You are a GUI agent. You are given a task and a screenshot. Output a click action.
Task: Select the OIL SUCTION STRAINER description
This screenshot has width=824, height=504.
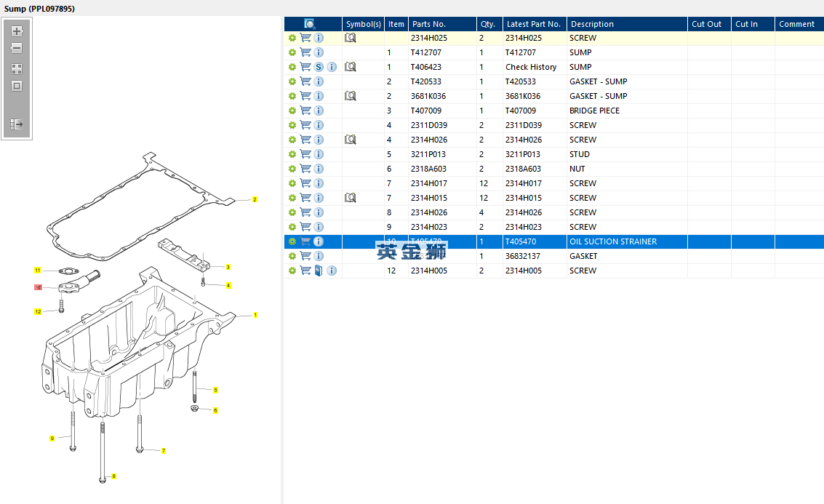tap(613, 241)
